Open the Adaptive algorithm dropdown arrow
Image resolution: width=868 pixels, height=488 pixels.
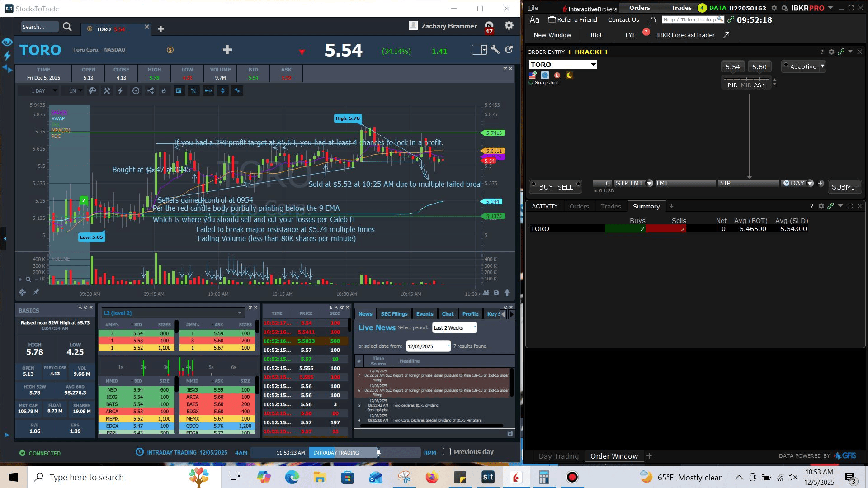(x=822, y=66)
